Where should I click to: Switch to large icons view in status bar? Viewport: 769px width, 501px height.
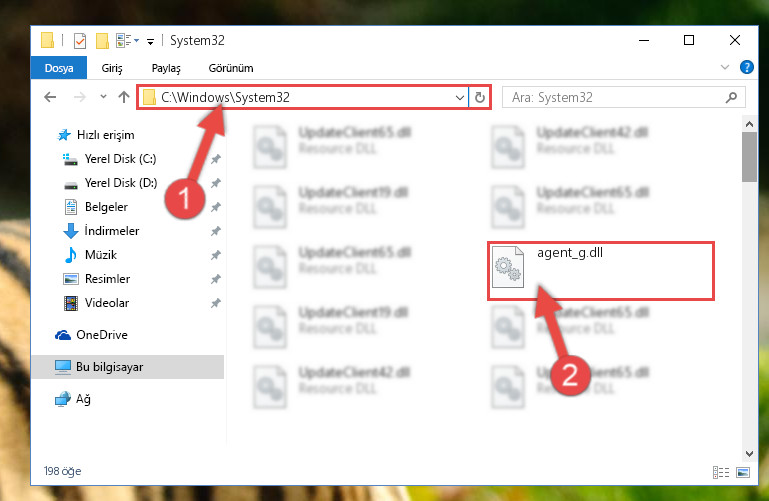coord(743,472)
